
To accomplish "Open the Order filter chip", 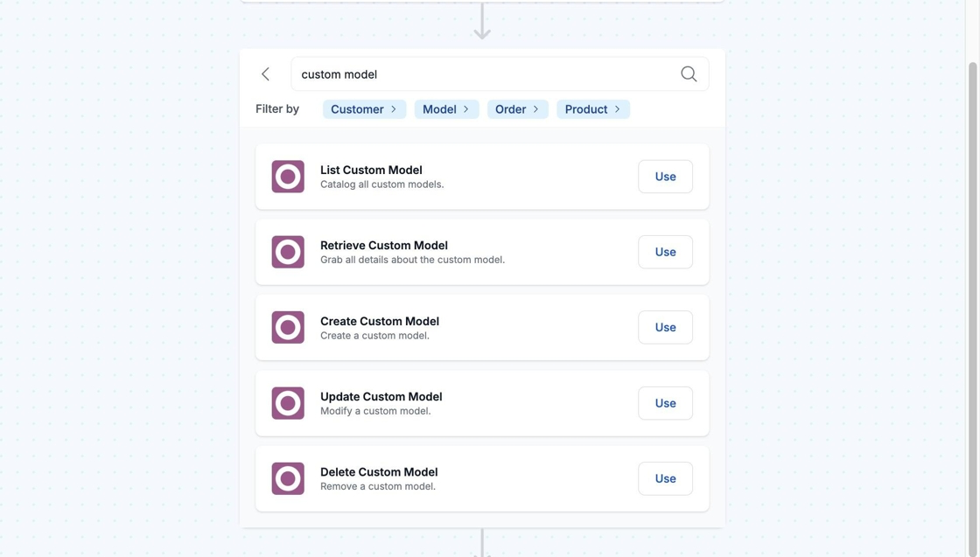I will [517, 109].
